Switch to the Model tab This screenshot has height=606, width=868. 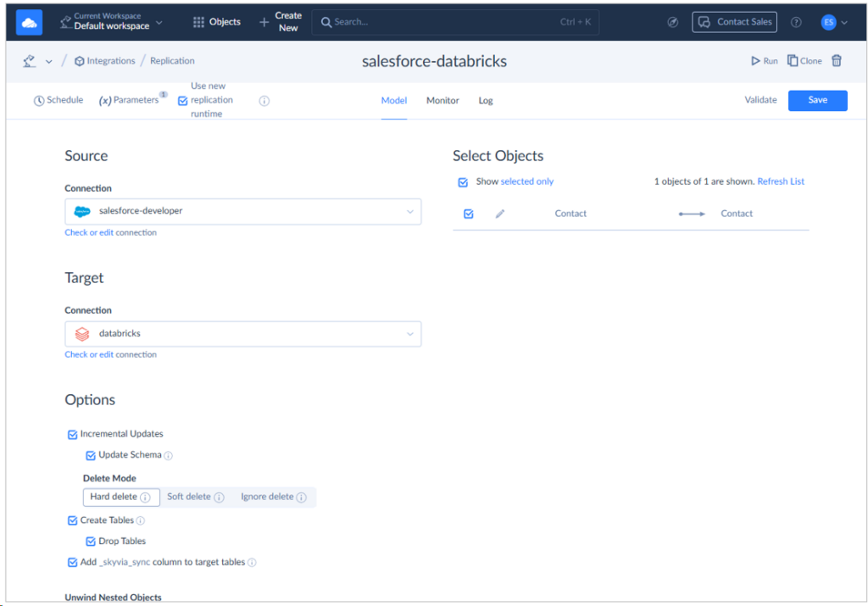(393, 100)
